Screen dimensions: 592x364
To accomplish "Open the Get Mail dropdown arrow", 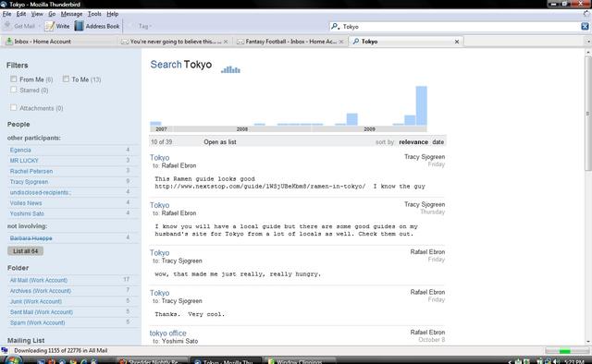I will click(39, 27).
